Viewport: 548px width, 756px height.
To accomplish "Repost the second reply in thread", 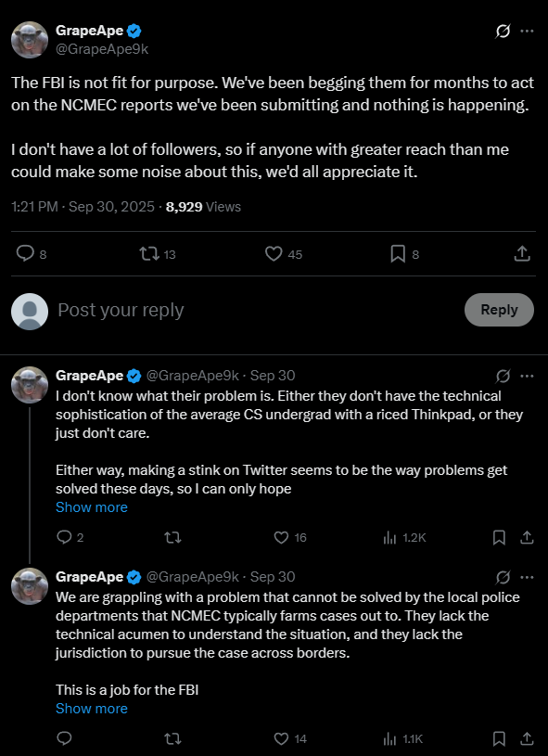I will tap(173, 738).
